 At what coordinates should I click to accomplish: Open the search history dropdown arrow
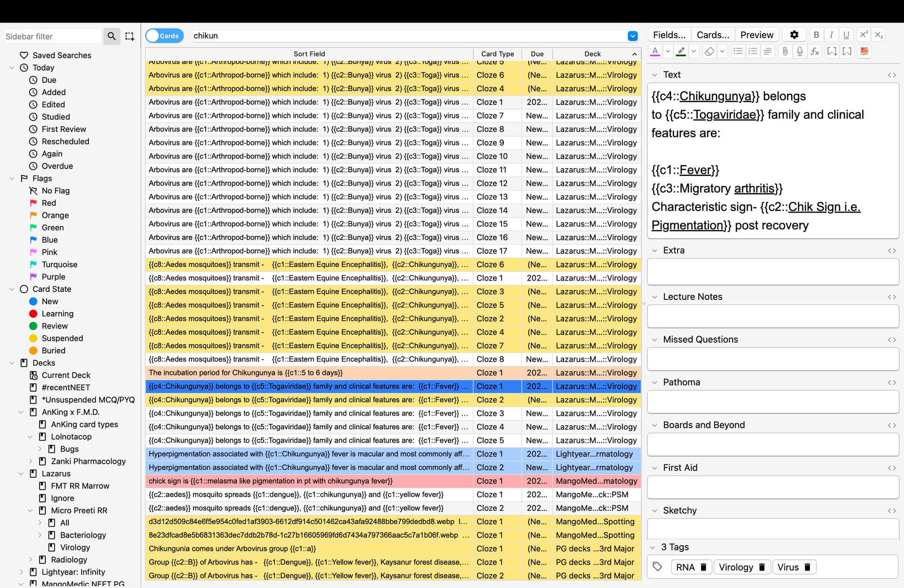click(x=632, y=36)
